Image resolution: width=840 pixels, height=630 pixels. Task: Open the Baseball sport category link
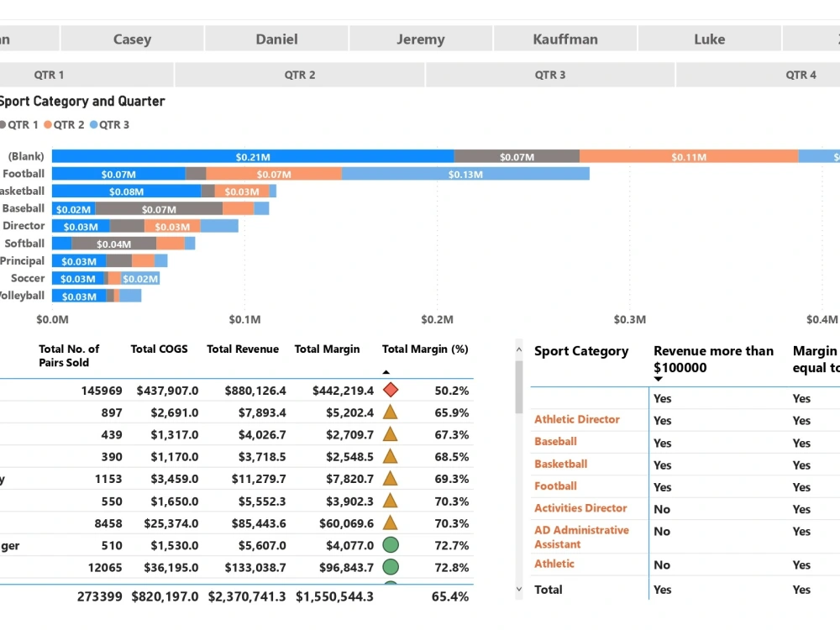coord(555,441)
